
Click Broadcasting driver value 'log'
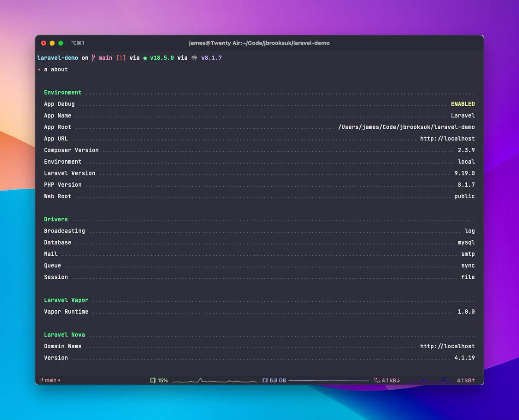point(470,231)
